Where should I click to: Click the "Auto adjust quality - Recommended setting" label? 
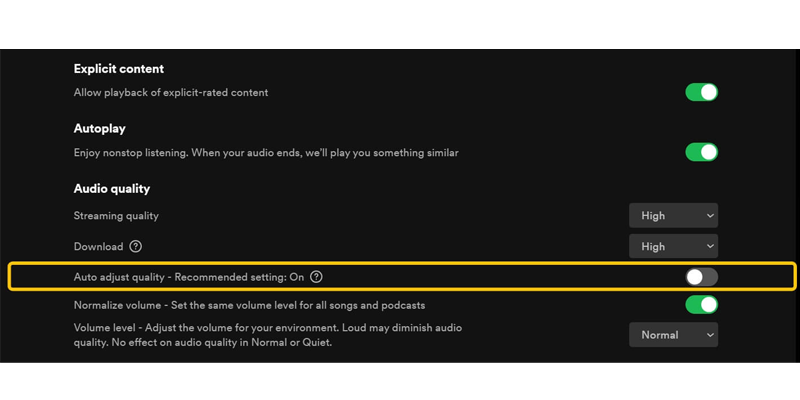(188, 277)
